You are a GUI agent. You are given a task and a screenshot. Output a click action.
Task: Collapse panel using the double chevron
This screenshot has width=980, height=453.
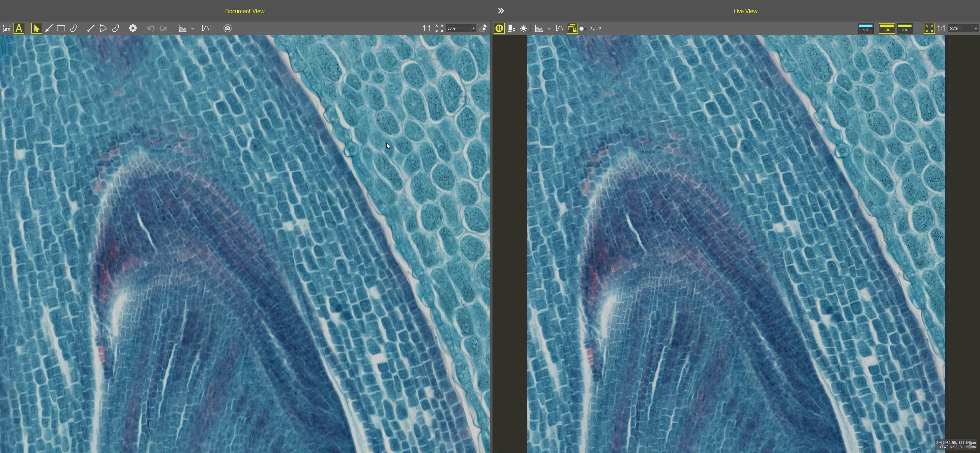(501, 11)
